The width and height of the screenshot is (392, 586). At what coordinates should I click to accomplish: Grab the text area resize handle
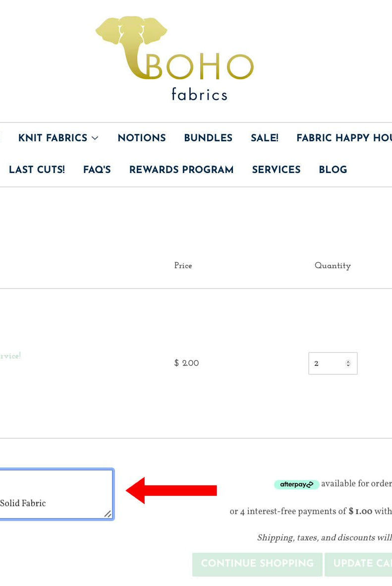coord(108,514)
